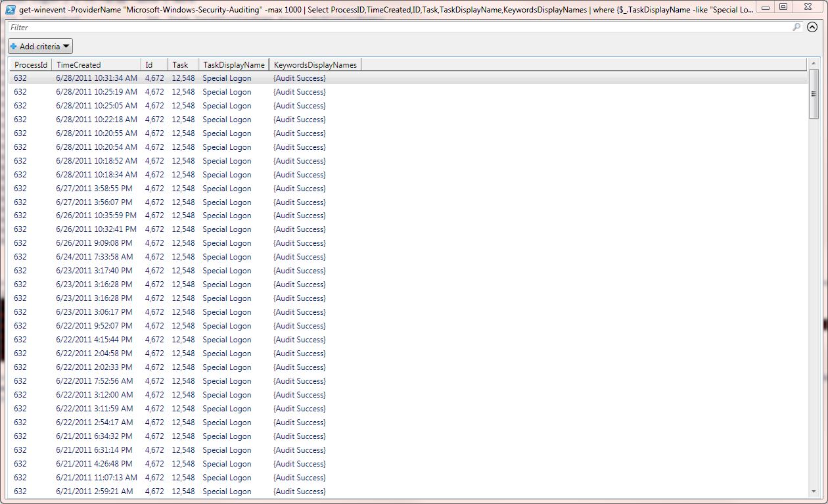
Task: Sort by the ProcessId column header
Action: pos(31,64)
